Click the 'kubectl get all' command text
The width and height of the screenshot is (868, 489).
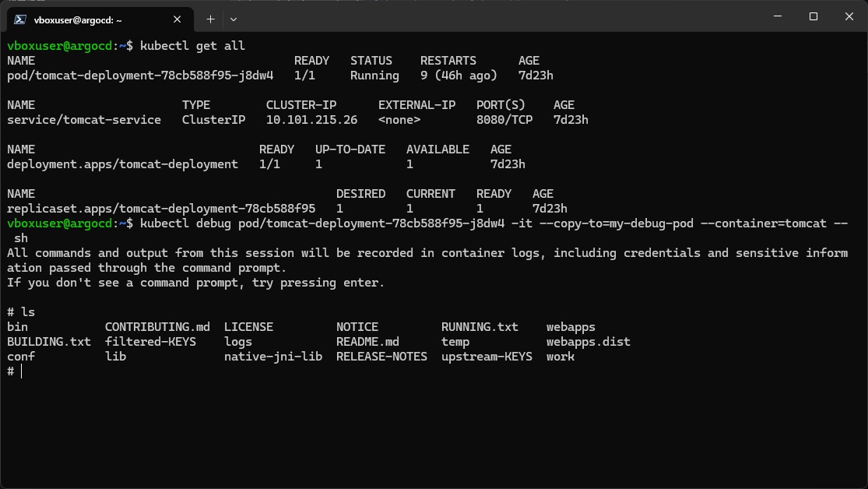point(192,45)
